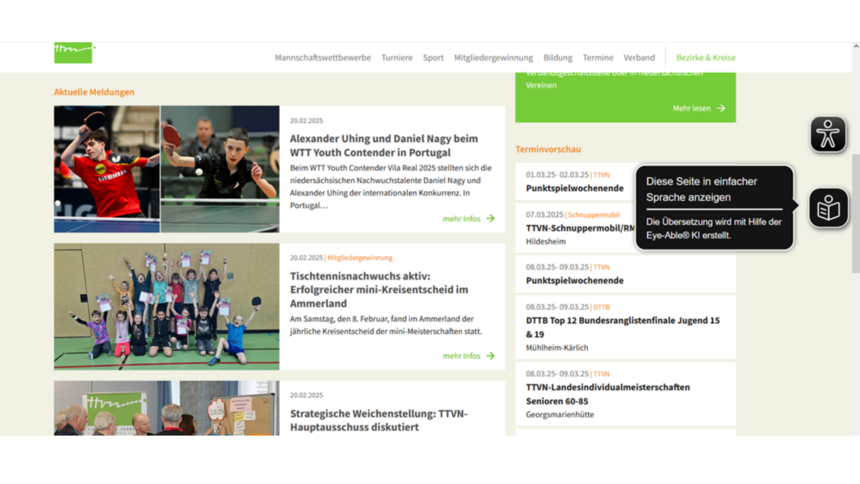Click arrow next to Mehr lesen

tap(721, 108)
